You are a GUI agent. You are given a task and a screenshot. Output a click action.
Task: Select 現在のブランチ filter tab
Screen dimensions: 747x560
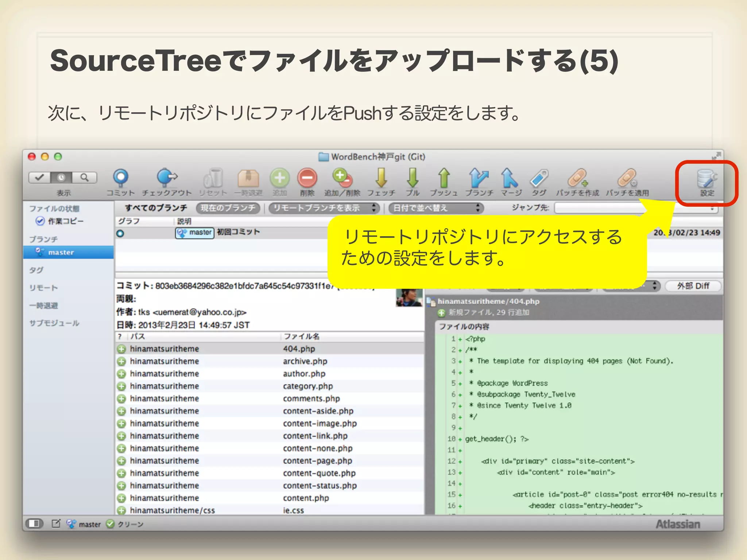tap(228, 208)
